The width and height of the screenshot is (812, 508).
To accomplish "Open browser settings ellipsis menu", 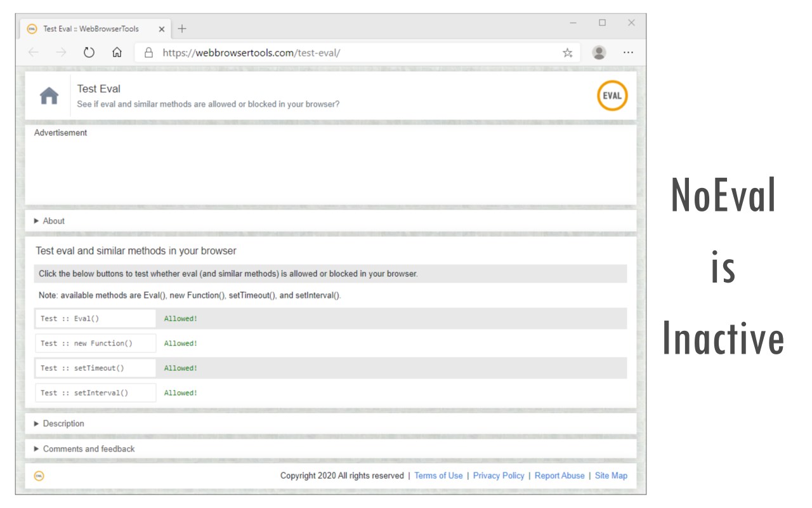I will 628,53.
